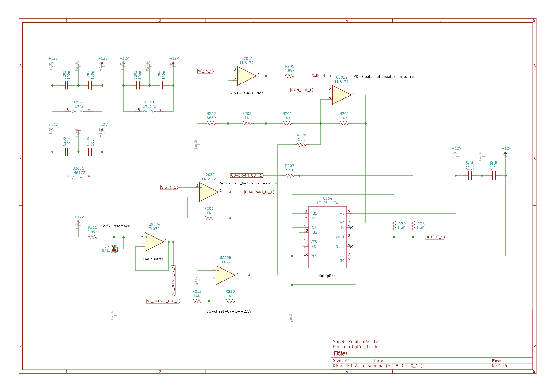The height and width of the screenshot is (392, 555).
Task: Select the SIG_IN_1 label flag
Action: pyautogui.click(x=169, y=187)
